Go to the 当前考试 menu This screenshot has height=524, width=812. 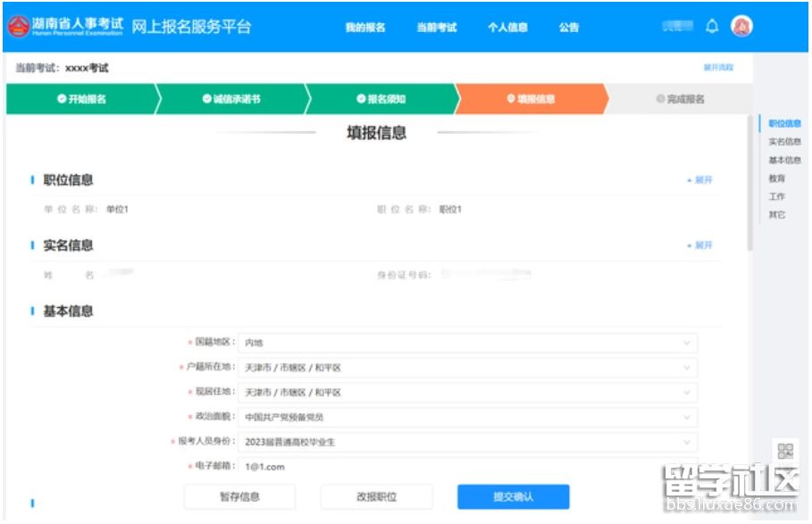pos(436,28)
